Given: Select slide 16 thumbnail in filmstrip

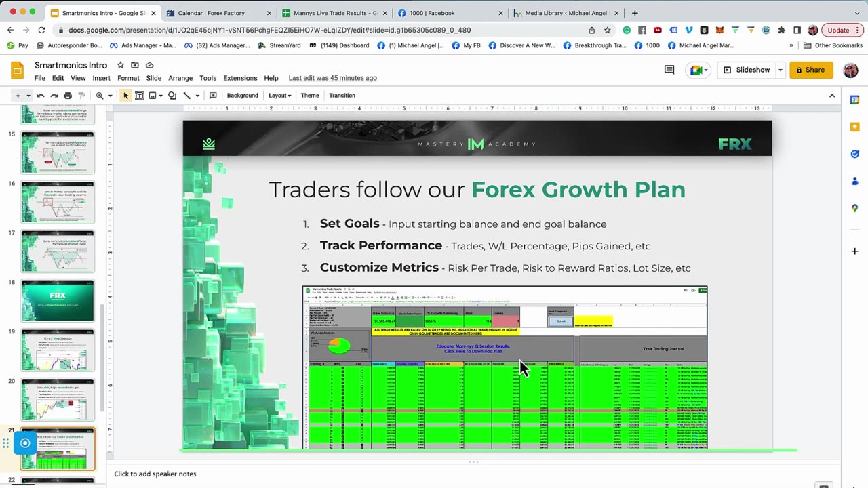Looking at the screenshot, I should pyautogui.click(x=58, y=201).
